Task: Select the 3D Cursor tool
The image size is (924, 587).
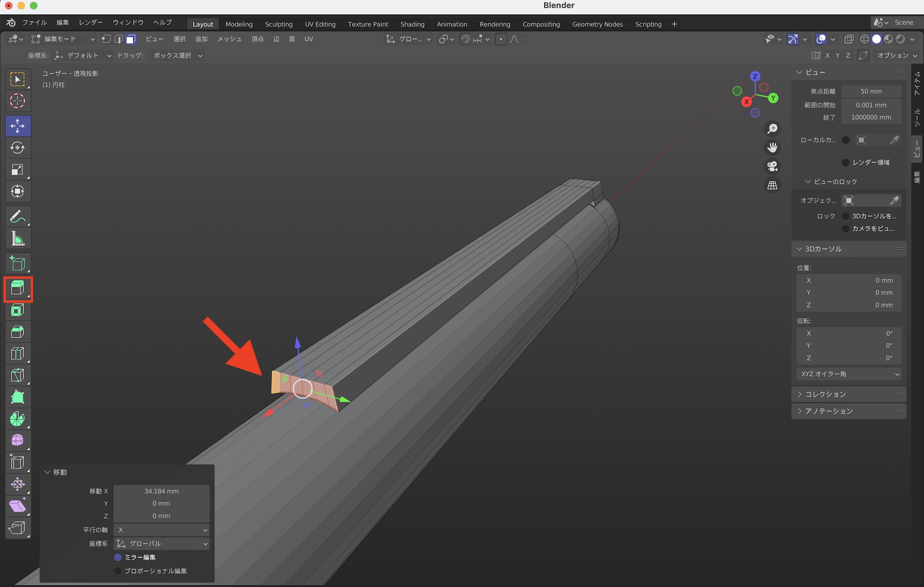Action: tap(18, 101)
